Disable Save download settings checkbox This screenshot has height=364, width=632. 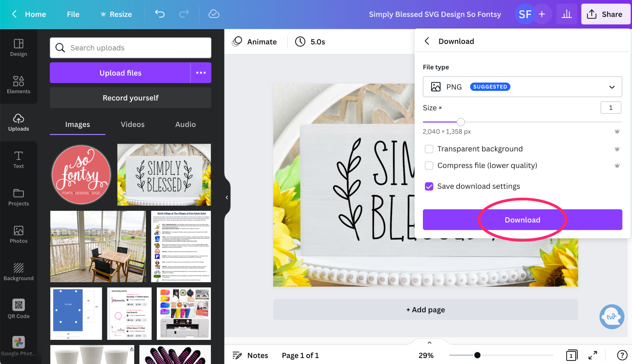[x=429, y=186]
